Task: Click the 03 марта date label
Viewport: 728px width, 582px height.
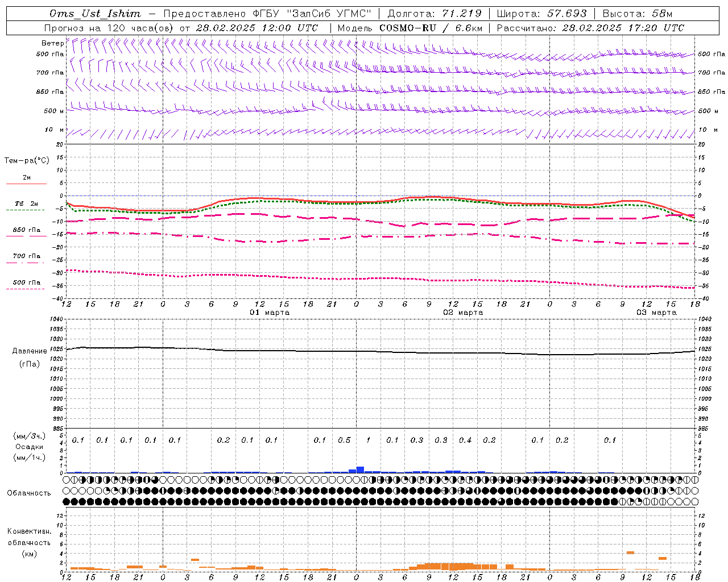Action: [x=656, y=313]
